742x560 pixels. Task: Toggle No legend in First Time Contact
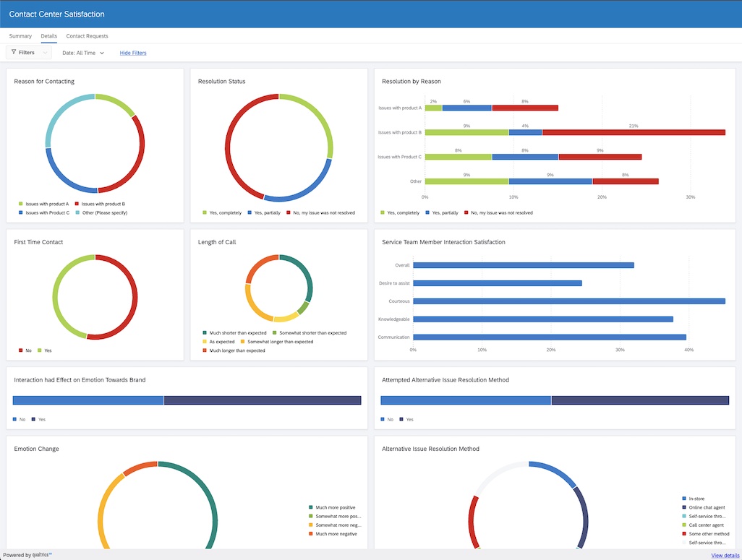point(25,350)
